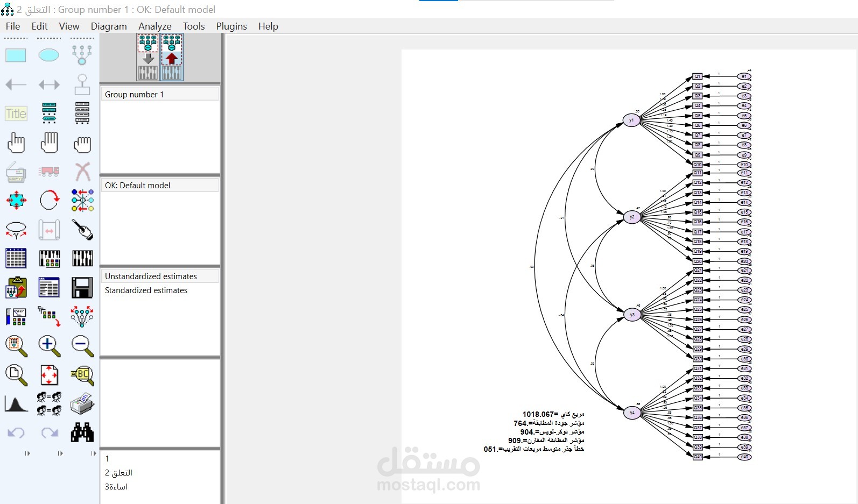Click the print path diagram tool
This screenshot has width=858, height=504.
[82, 404]
